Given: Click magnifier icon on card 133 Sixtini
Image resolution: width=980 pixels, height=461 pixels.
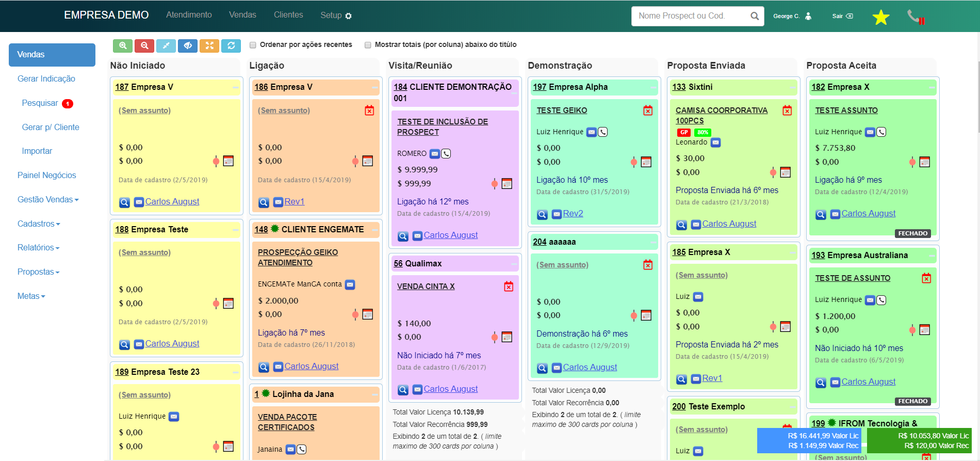Looking at the screenshot, I should (x=681, y=225).
